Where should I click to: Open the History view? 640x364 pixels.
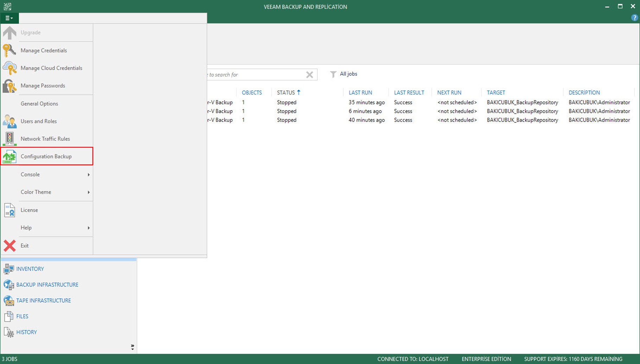26,332
